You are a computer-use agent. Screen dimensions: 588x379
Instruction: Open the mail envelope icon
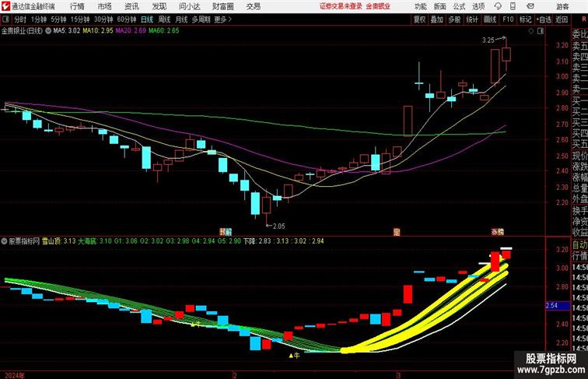pos(530,6)
